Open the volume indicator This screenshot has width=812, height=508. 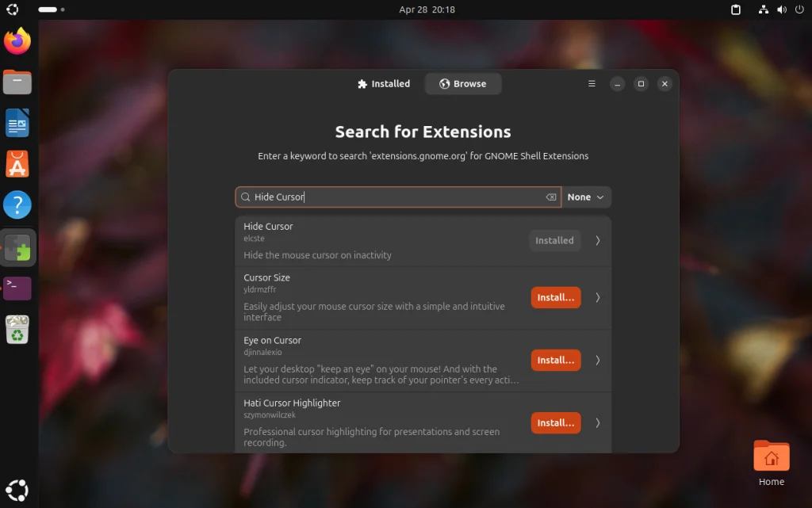782,10
